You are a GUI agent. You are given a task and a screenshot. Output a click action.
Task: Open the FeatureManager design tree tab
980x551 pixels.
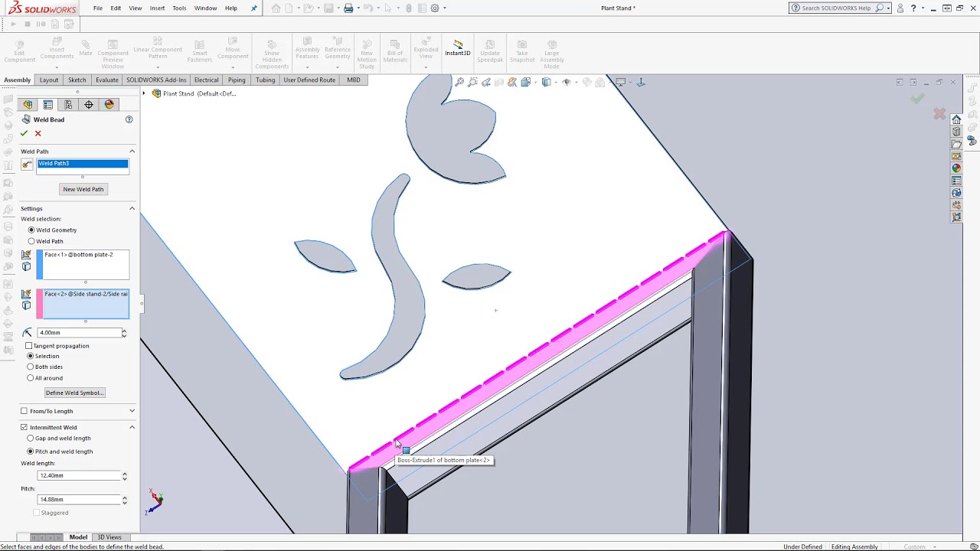[x=28, y=104]
